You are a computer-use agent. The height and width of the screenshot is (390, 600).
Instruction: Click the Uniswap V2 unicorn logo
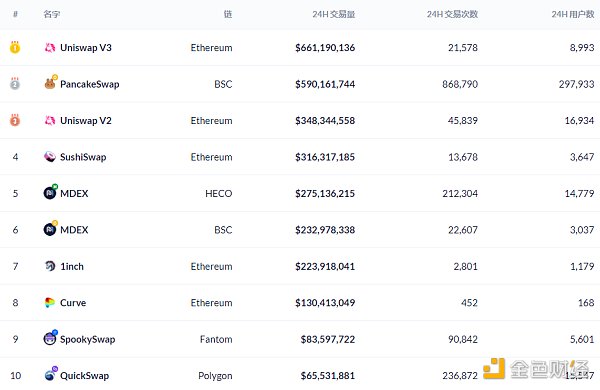50,121
